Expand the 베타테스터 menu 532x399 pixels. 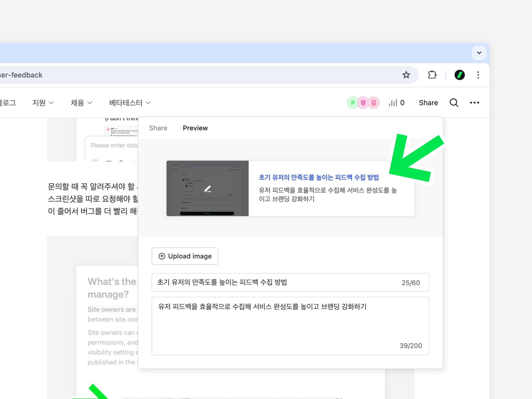(130, 103)
